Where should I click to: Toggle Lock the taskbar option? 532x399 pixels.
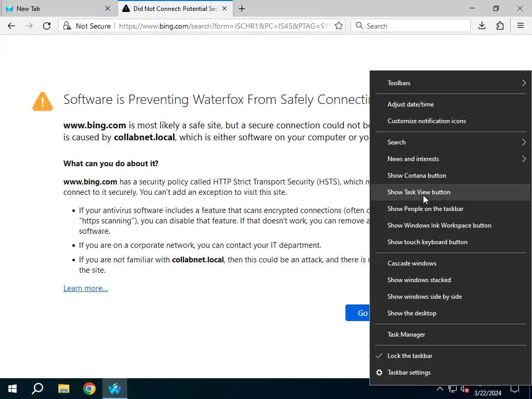(451, 355)
